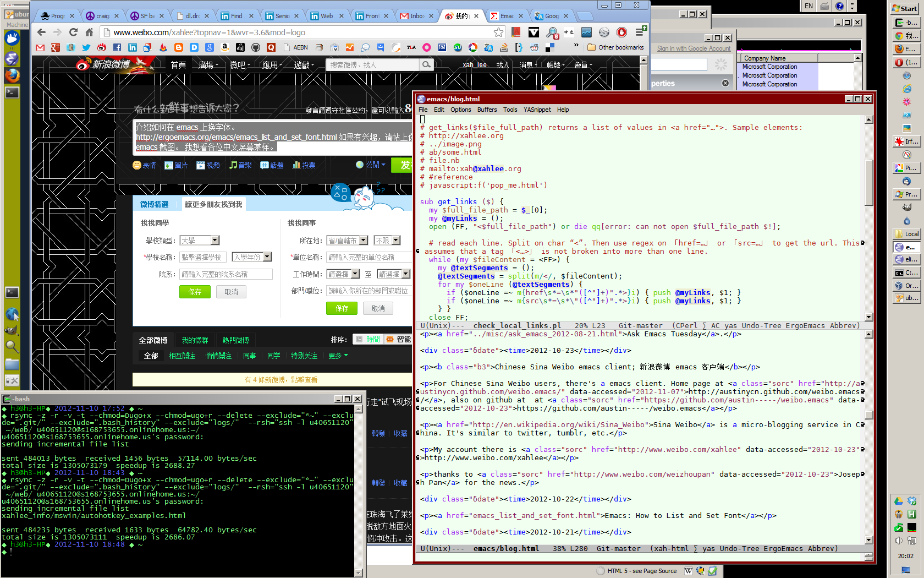Click the LinkedIn bookmark icon
This screenshot has height=578, width=924.
point(133,48)
